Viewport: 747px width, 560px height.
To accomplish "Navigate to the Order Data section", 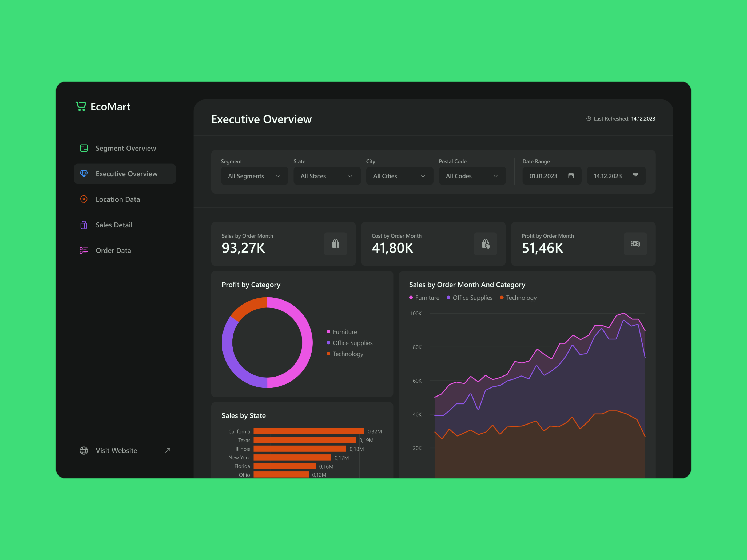I will click(x=113, y=250).
